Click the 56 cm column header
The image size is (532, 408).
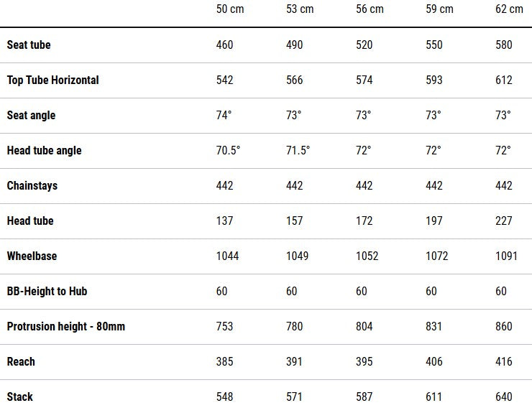[x=370, y=9]
